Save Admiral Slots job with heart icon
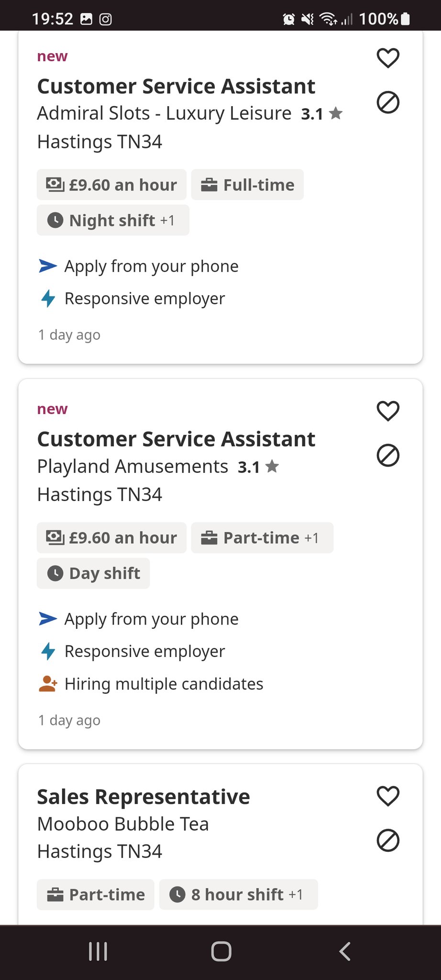The height and width of the screenshot is (980, 441). click(x=388, y=58)
